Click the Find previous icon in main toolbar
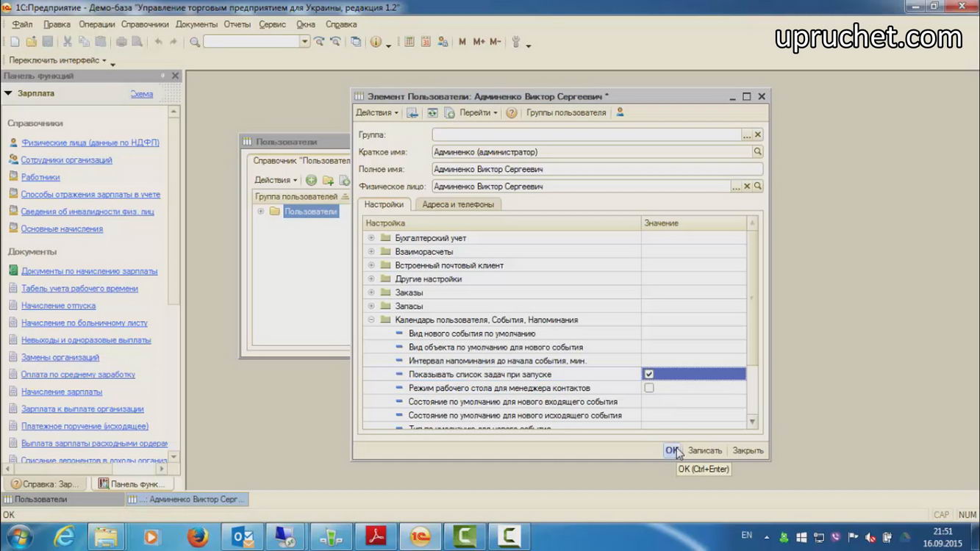Viewport: 980px width, 551px height. pyautogui.click(x=336, y=42)
